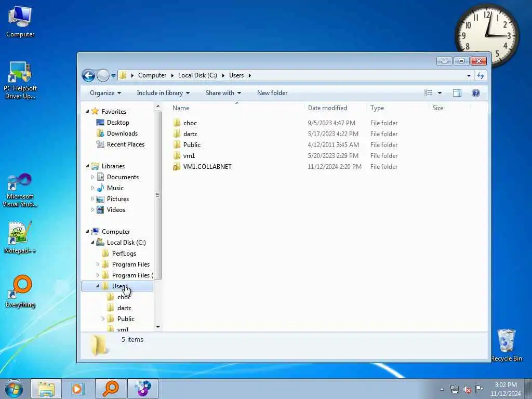Open the Organize menu

coord(105,93)
